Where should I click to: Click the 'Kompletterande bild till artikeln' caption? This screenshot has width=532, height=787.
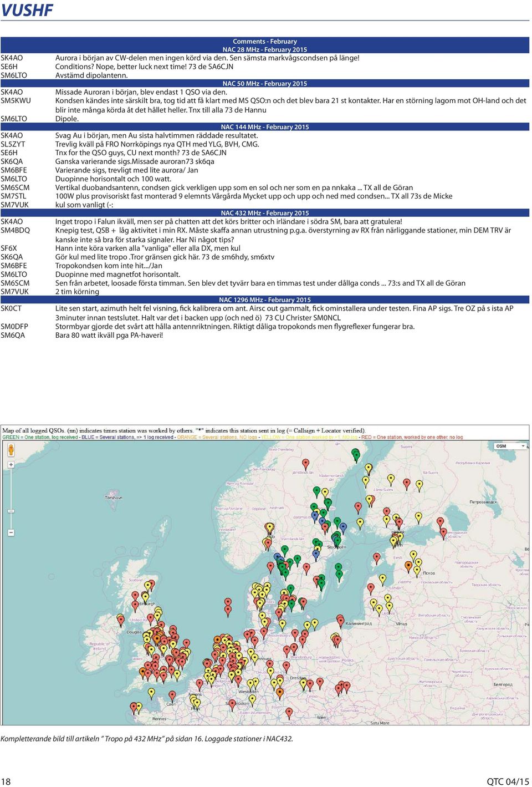(147, 738)
